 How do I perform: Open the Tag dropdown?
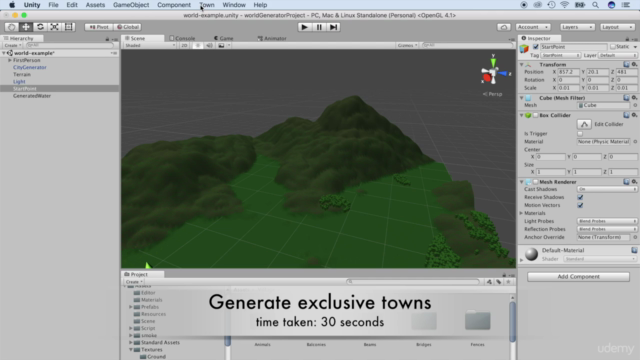click(560, 55)
